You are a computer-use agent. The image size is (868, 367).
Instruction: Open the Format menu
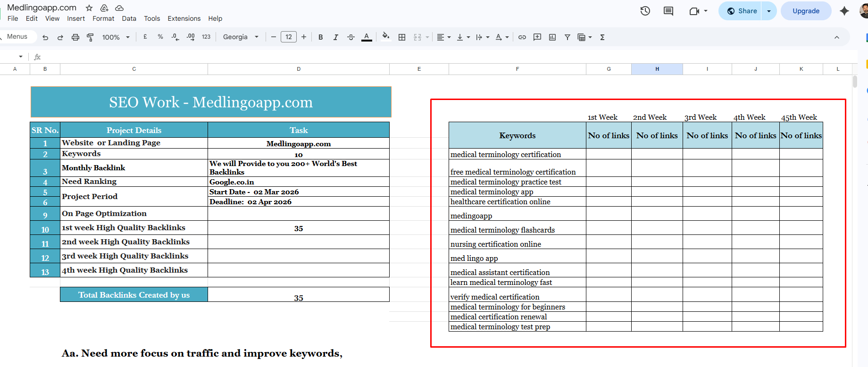[x=103, y=18]
